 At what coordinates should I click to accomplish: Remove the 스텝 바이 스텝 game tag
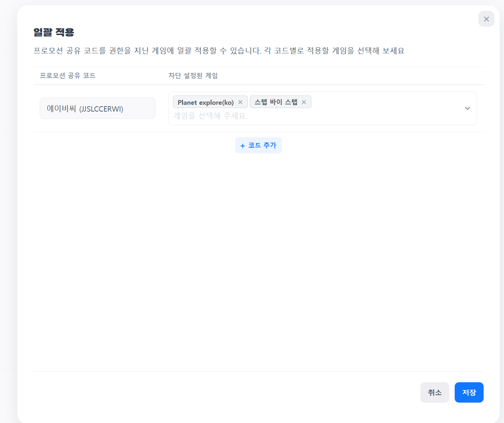[x=304, y=102]
